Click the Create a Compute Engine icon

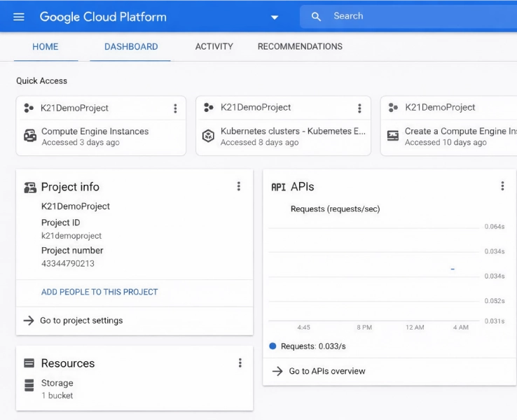point(393,136)
